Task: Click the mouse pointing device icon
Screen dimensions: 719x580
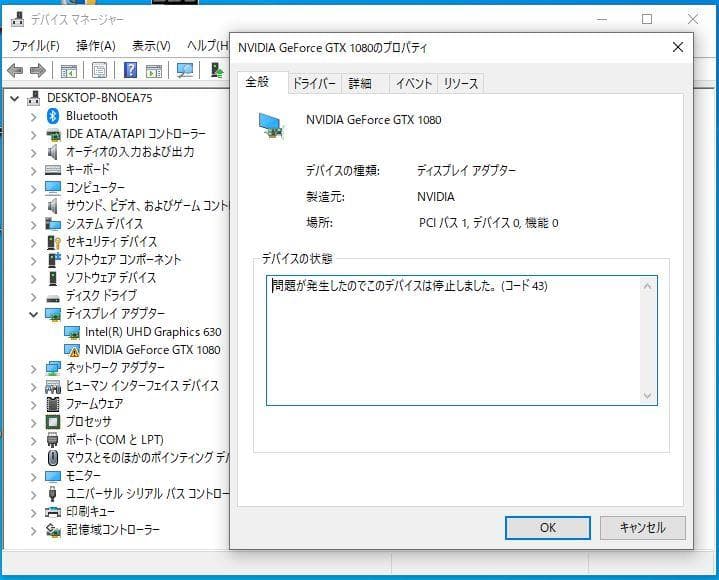Action: [53, 458]
